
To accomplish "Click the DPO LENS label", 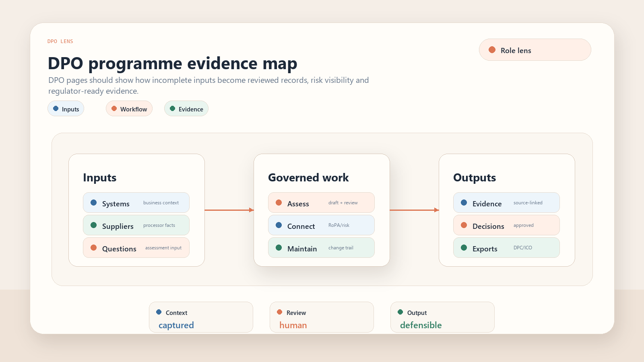I will click(60, 41).
